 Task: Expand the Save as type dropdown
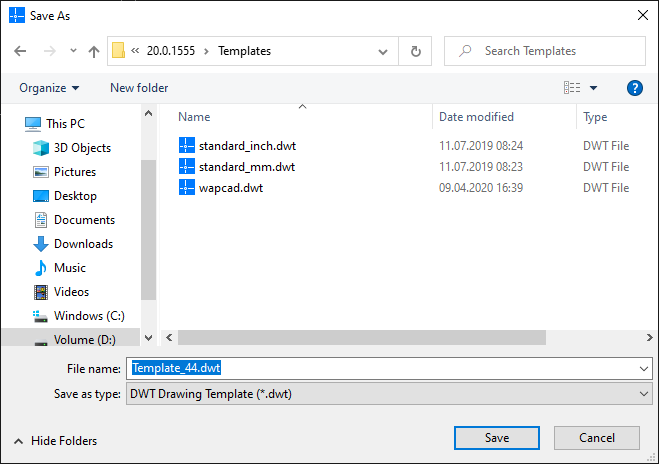tap(643, 394)
